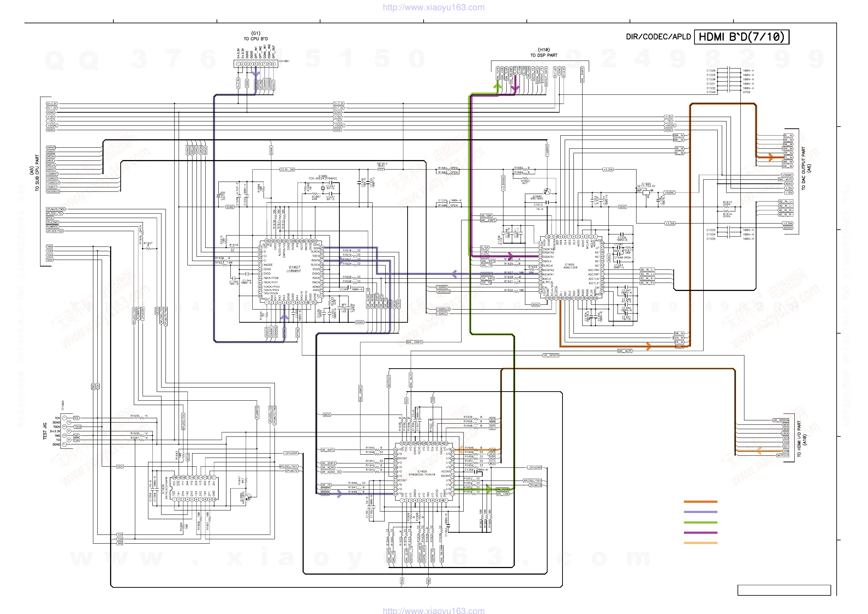The height and width of the screenshot is (614, 868).
Task: Click the HDMI B'D(7/10) title box
Action: coord(742,37)
